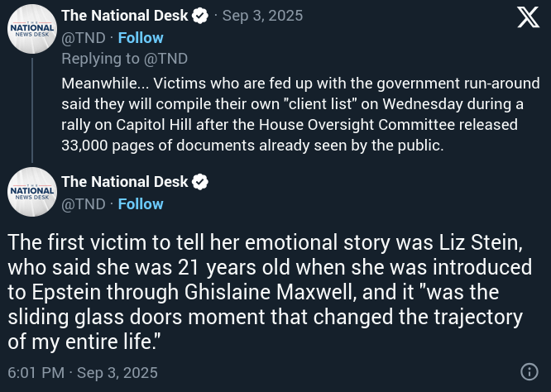Follow @TND from the parent tweet header
This screenshot has width=551, height=392.
pos(141,37)
